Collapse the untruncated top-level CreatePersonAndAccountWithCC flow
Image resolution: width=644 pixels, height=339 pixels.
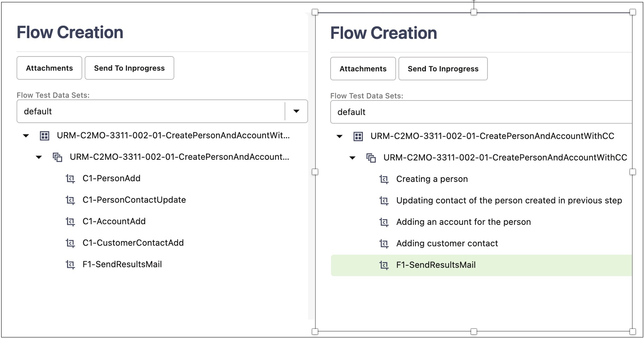(340, 136)
